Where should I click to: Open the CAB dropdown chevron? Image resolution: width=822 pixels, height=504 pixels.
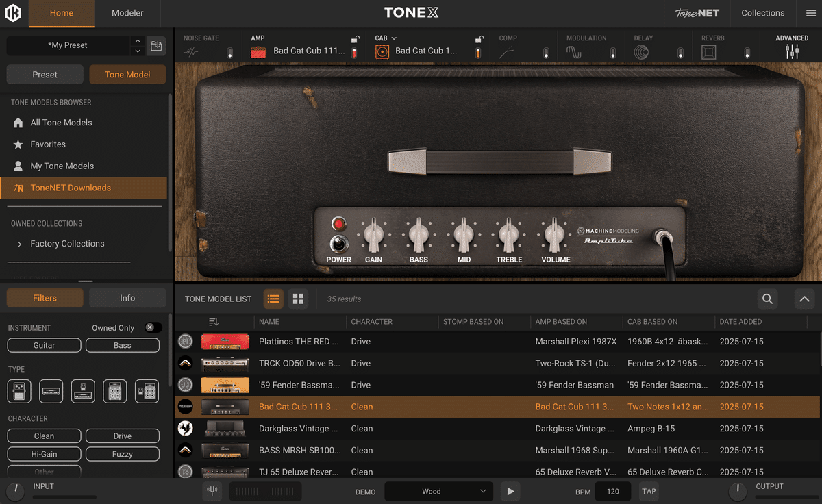tap(394, 39)
